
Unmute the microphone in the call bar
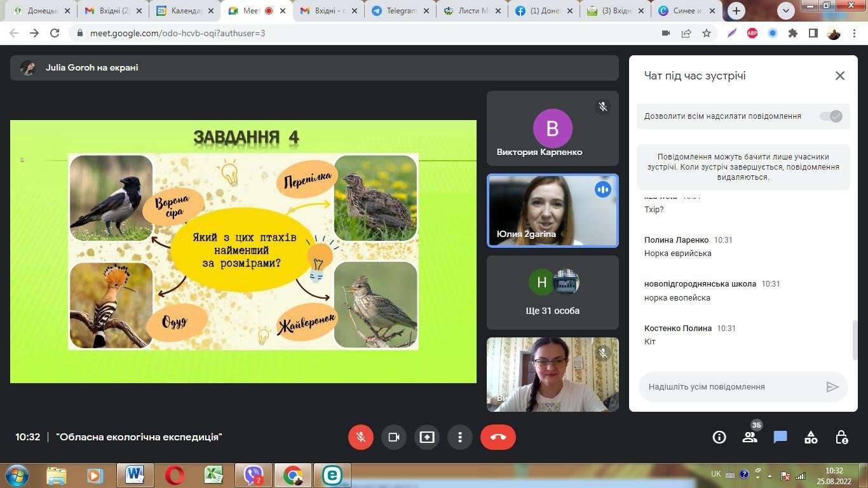360,437
